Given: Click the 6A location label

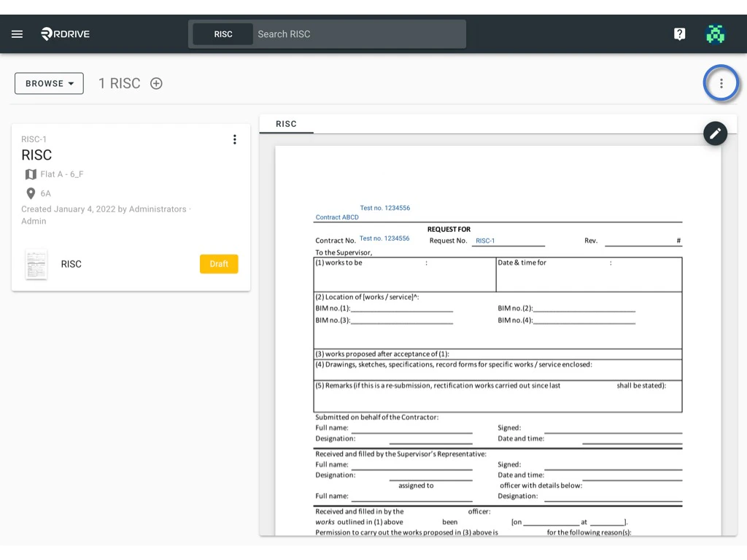Looking at the screenshot, I should 46,193.
